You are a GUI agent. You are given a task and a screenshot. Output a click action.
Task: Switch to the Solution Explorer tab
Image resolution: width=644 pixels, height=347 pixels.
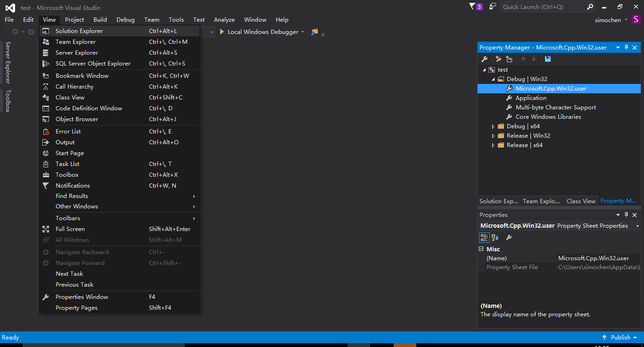coord(499,201)
